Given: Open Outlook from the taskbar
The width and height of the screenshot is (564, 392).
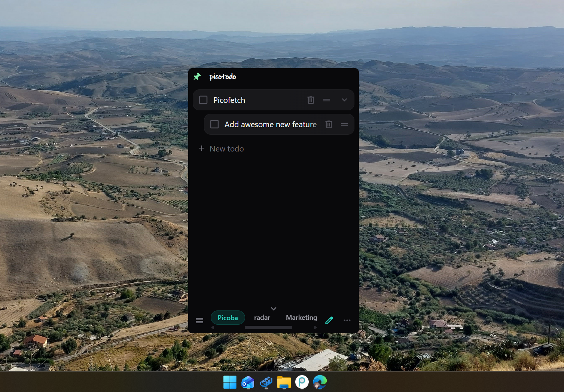Looking at the screenshot, I should 248,382.
